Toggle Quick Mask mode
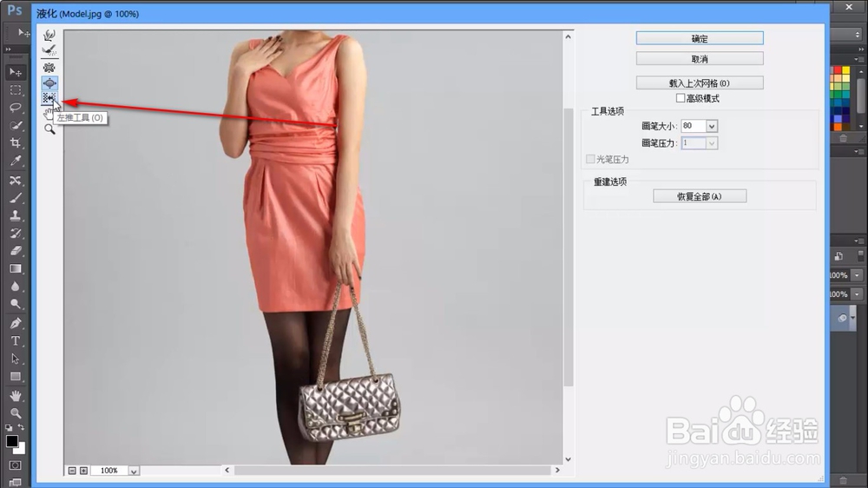 click(16, 465)
